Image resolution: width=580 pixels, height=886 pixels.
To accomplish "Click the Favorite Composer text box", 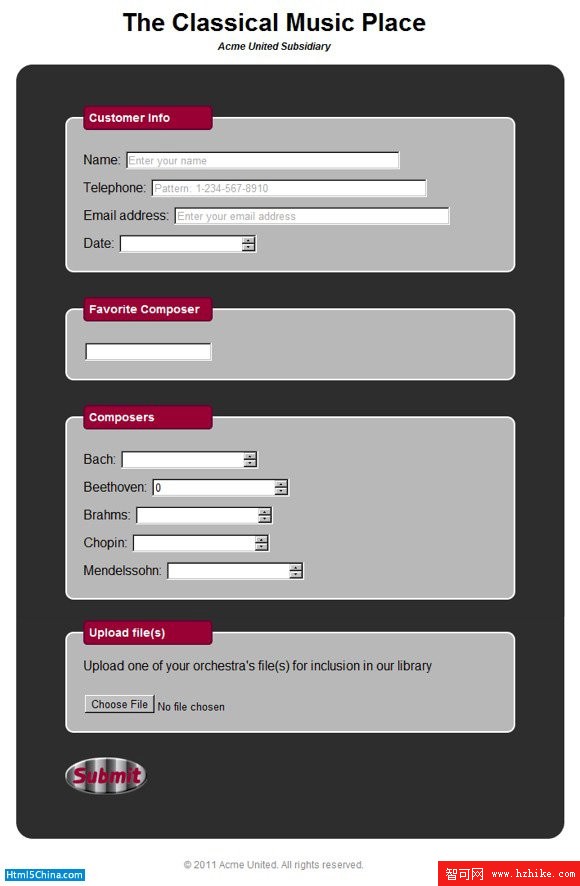I will pos(148,351).
